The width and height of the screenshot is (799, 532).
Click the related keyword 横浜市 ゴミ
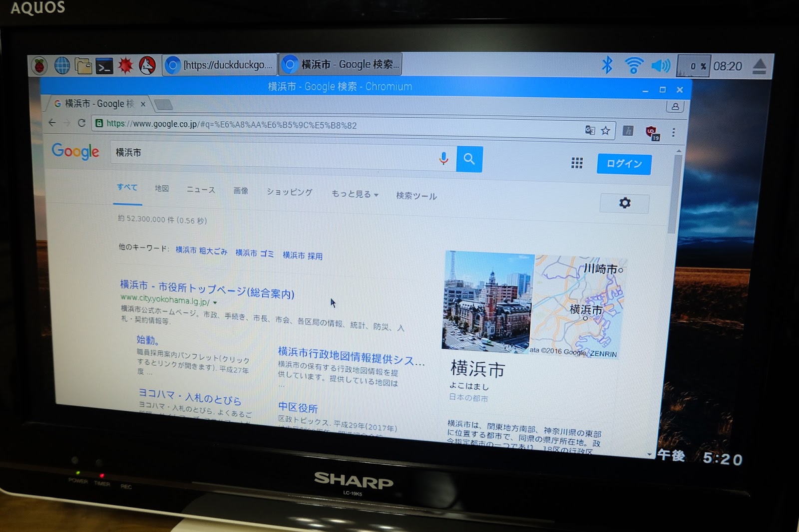(x=255, y=254)
